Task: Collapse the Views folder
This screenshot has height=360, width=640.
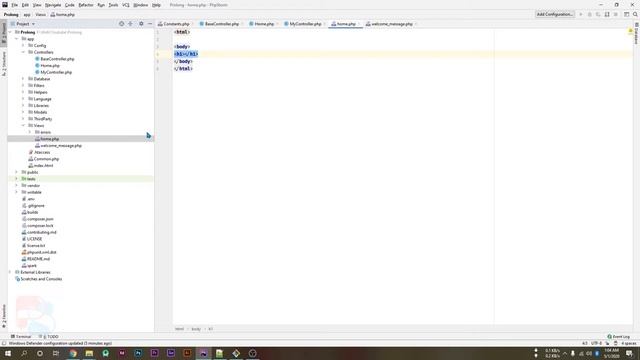Action: click(x=23, y=125)
